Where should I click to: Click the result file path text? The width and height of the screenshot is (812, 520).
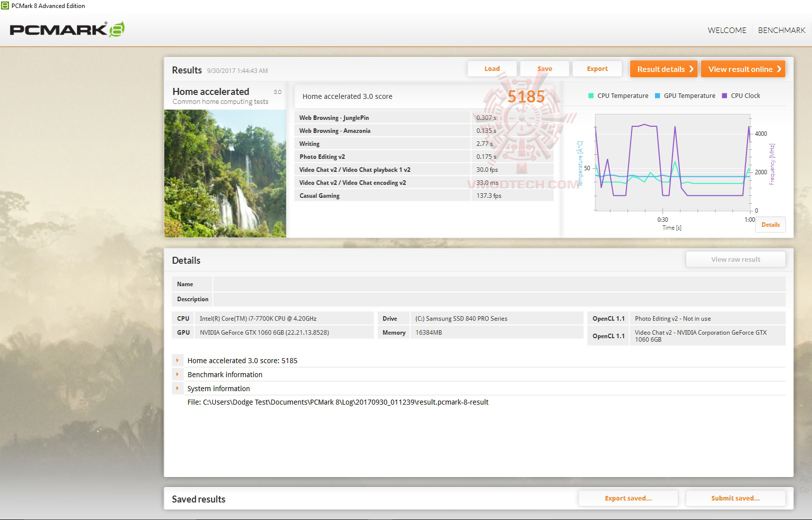pos(338,402)
